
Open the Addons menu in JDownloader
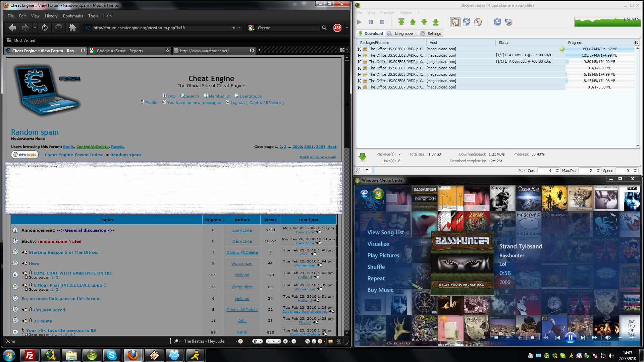(406, 12)
